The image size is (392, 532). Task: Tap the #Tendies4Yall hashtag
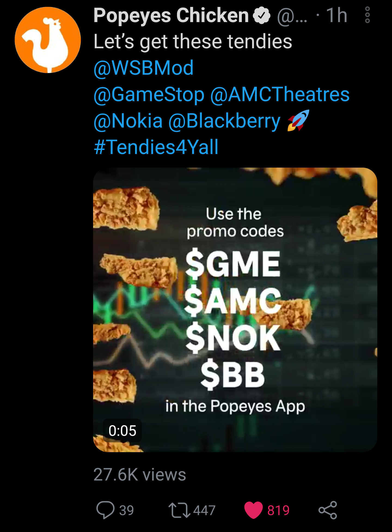point(156,147)
